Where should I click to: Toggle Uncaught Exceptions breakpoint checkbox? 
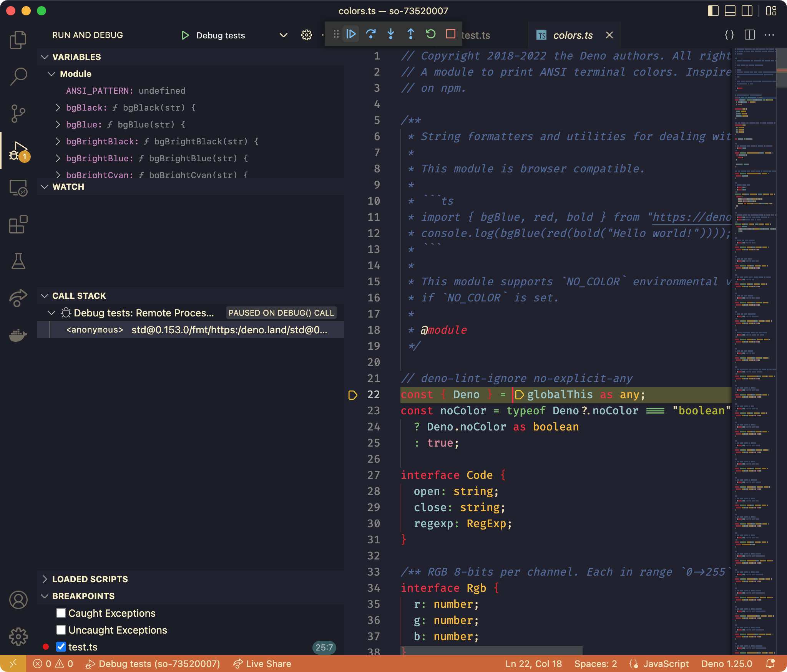pos(61,629)
